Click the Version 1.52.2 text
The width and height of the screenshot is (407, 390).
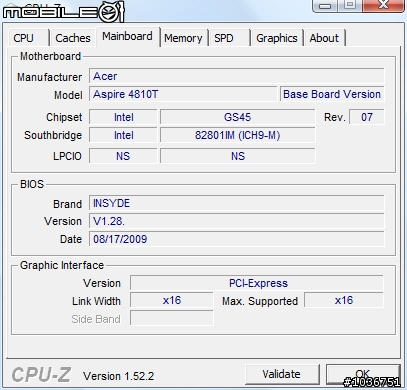[x=119, y=376]
